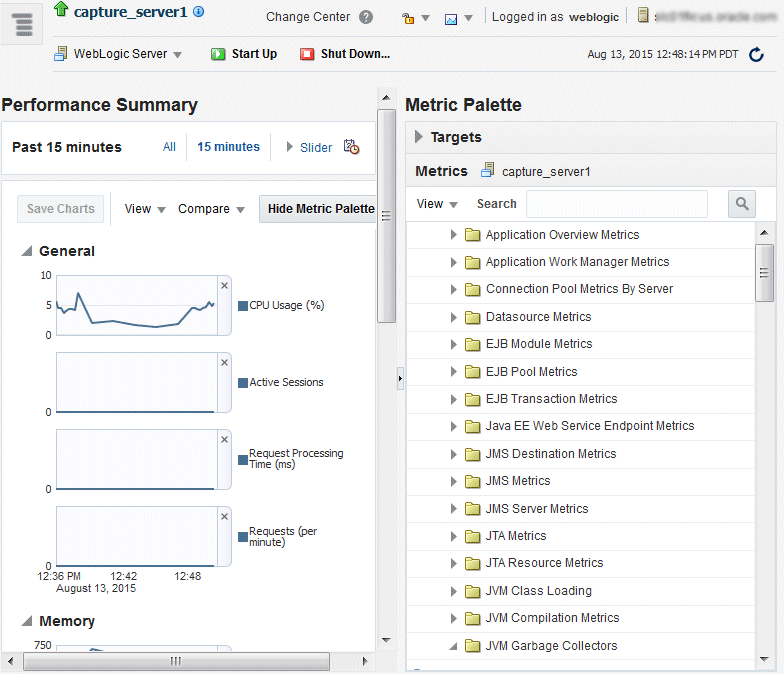Select JVM Compilation Metrics tree row
Screen dimensions: 784x674
click(x=580, y=618)
